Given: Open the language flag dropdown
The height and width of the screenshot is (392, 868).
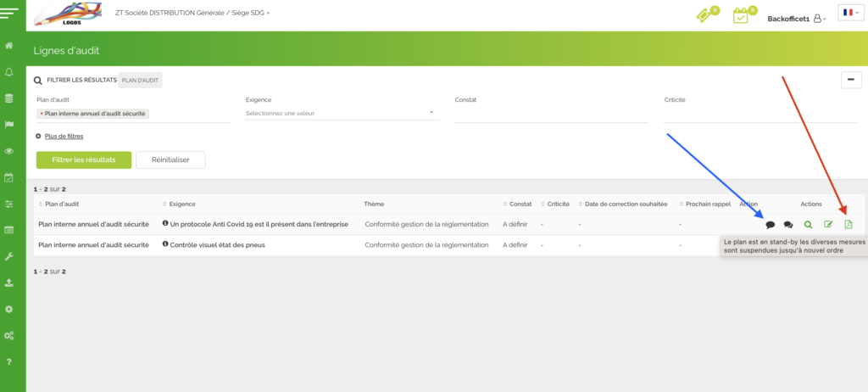Looking at the screenshot, I should [849, 13].
